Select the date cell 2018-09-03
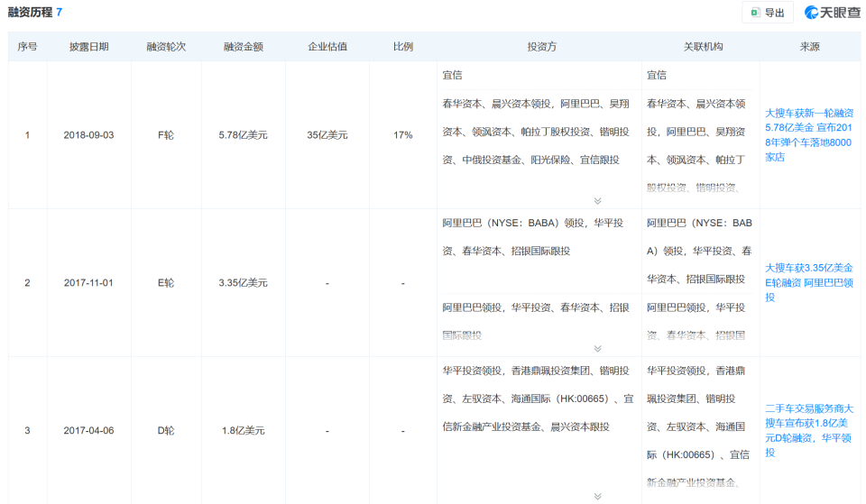This screenshot has height=504, width=866. tap(89, 134)
